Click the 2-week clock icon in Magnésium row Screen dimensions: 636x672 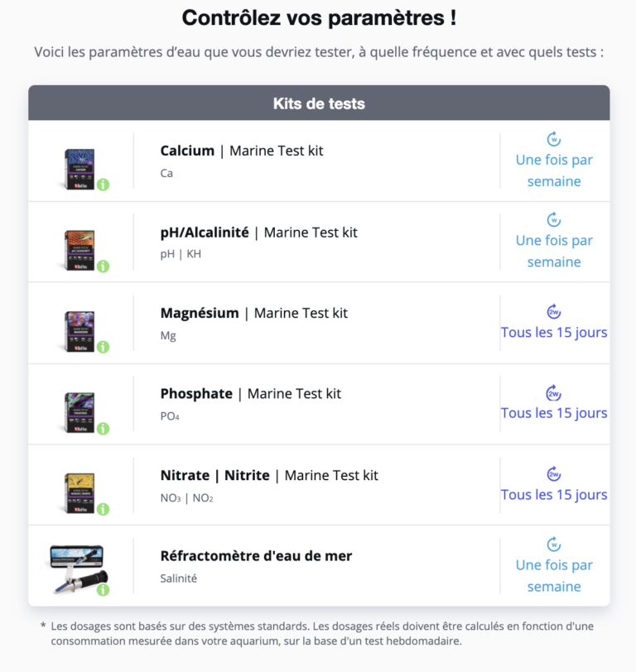554,311
